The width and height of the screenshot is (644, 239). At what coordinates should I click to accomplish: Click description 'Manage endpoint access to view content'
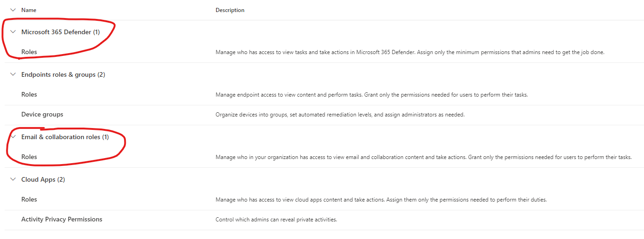click(372, 95)
